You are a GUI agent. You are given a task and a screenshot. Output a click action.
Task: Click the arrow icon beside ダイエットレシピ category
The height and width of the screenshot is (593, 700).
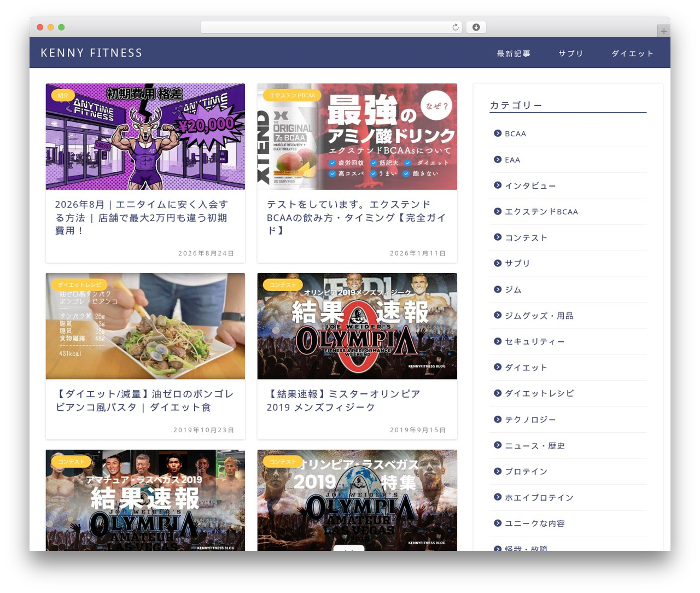pos(498,393)
